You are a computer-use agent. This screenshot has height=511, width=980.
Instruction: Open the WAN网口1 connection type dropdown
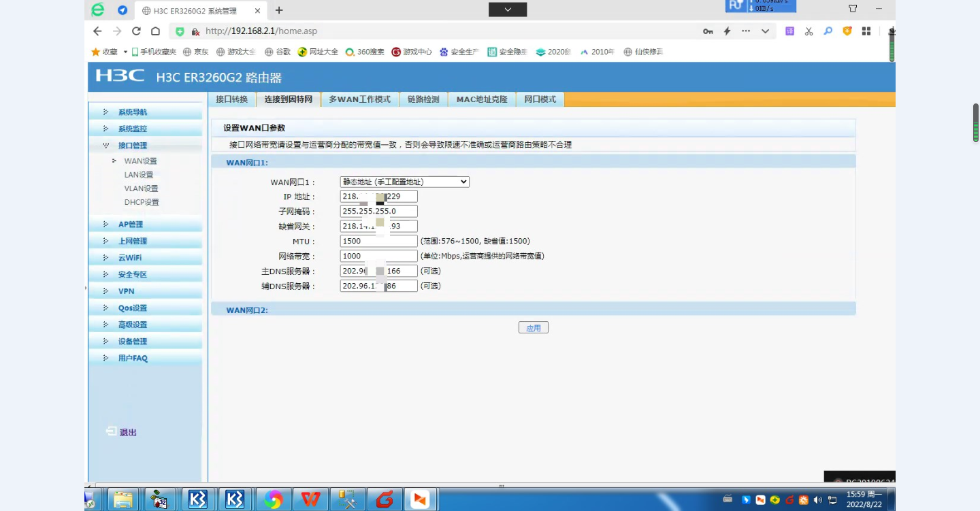click(404, 182)
